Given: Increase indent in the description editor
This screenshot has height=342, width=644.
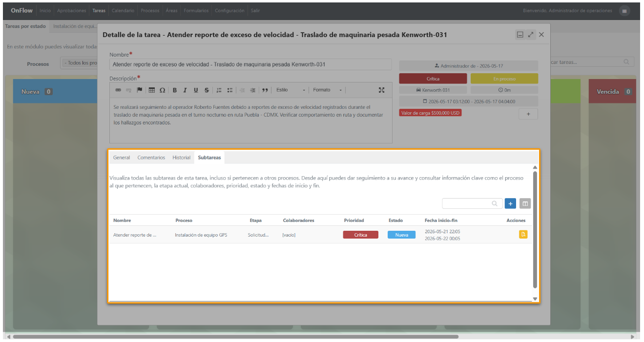Looking at the screenshot, I should tap(252, 90).
